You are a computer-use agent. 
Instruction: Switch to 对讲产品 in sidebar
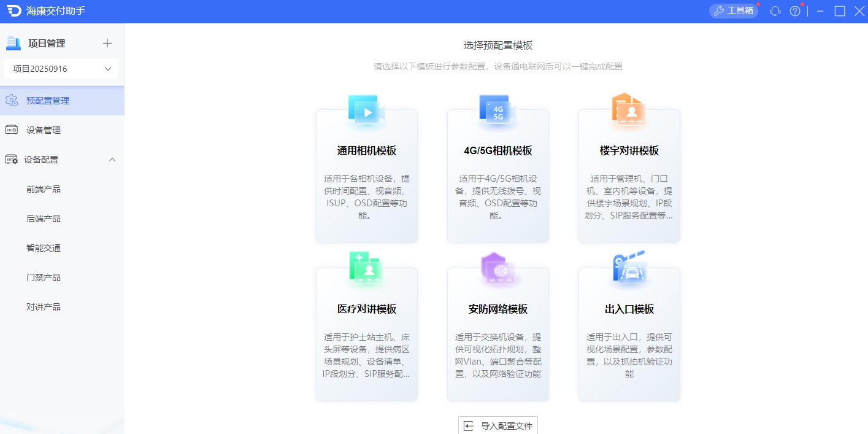pyautogui.click(x=43, y=306)
